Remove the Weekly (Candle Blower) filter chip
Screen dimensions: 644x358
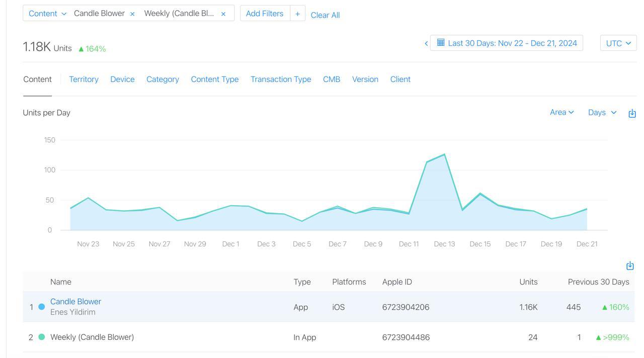(223, 14)
